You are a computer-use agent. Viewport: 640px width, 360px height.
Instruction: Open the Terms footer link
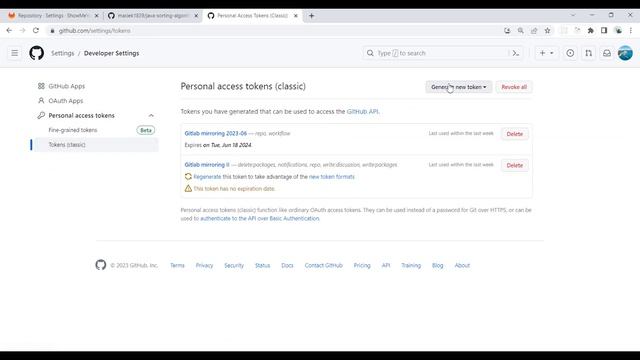click(177, 265)
